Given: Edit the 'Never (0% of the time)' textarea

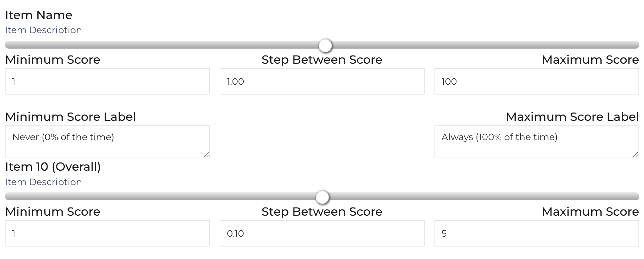Looking at the screenshot, I should point(107,141).
